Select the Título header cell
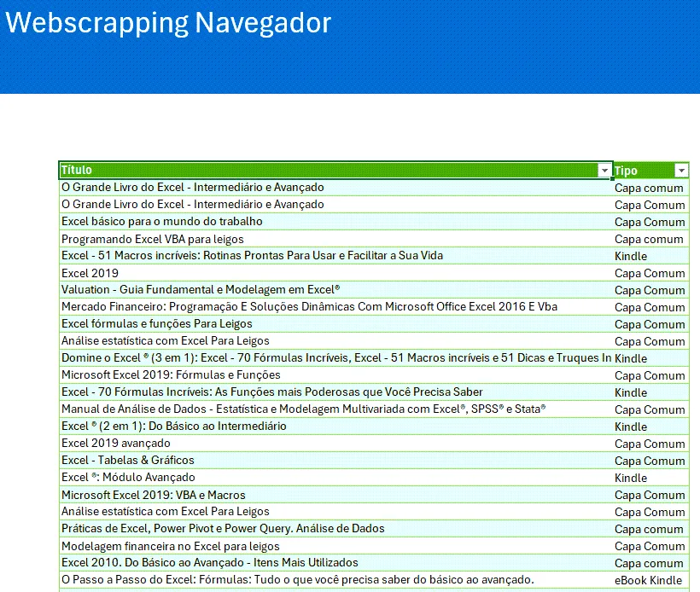Image resolution: width=700 pixels, height=592 pixels. click(x=335, y=170)
